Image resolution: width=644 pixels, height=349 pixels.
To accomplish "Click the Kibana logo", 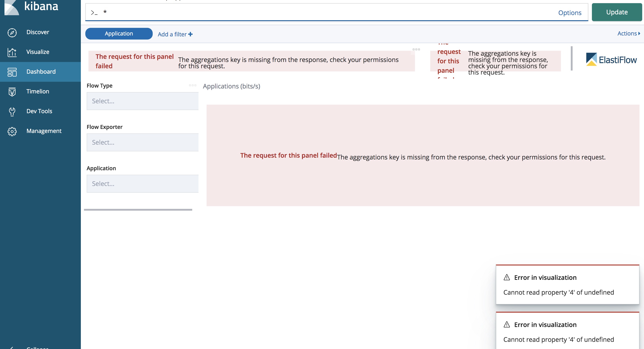I will (33, 7).
